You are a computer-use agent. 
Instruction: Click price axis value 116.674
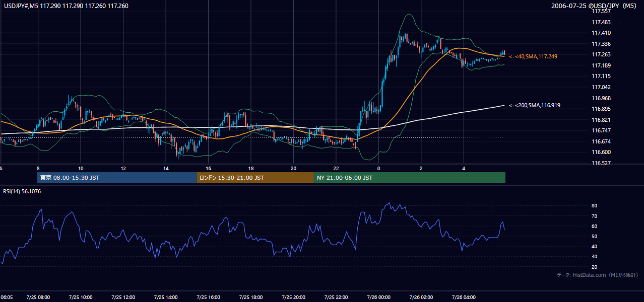[x=601, y=141]
